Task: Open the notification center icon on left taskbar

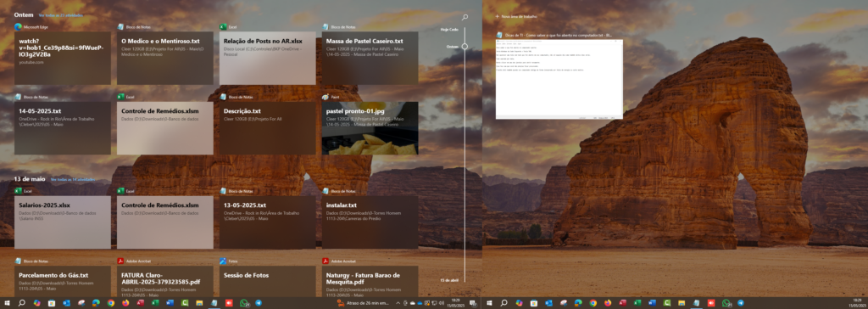Action: (x=473, y=303)
